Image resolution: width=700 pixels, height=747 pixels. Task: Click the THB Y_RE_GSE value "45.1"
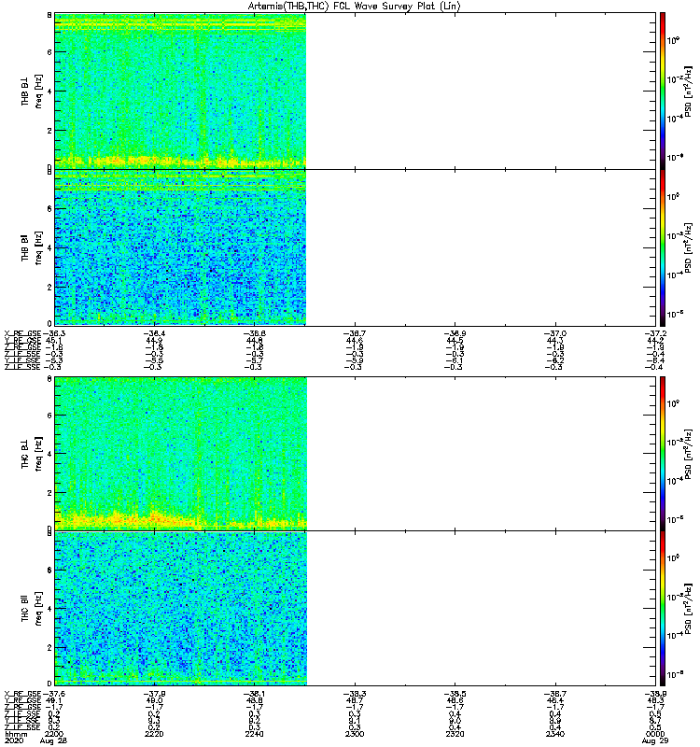pyautogui.click(x=54, y=340)
